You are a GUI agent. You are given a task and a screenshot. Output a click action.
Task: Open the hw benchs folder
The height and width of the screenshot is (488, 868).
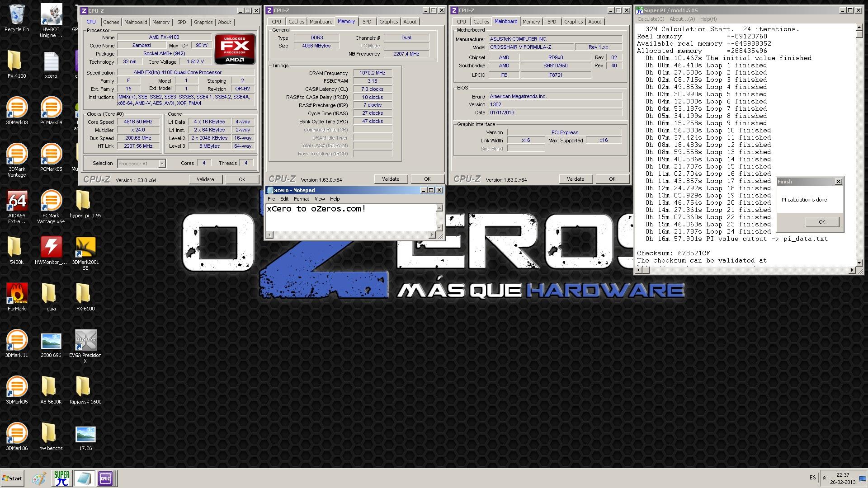click(51, 437)
